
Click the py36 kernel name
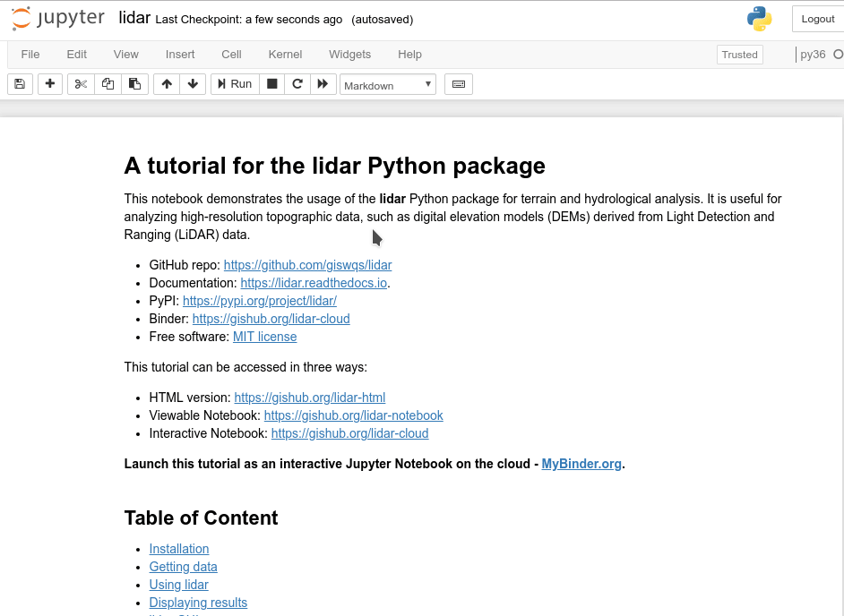point(813,55)
